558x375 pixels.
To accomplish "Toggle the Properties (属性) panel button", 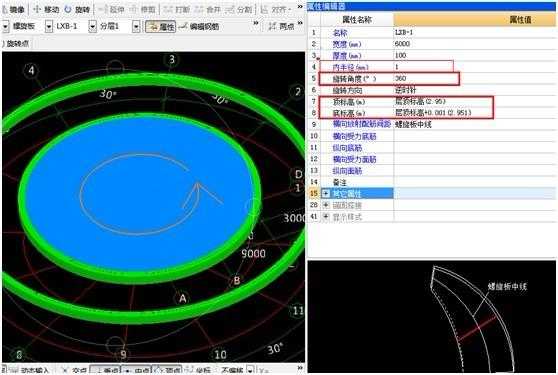I will pyautogui.click(x=160, y=26).
